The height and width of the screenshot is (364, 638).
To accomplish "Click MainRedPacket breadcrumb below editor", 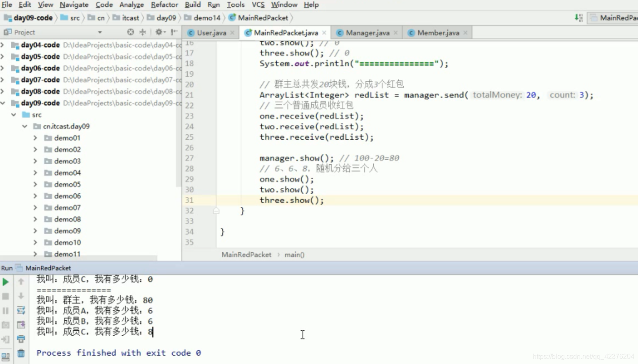I will [x=246, y=255].
